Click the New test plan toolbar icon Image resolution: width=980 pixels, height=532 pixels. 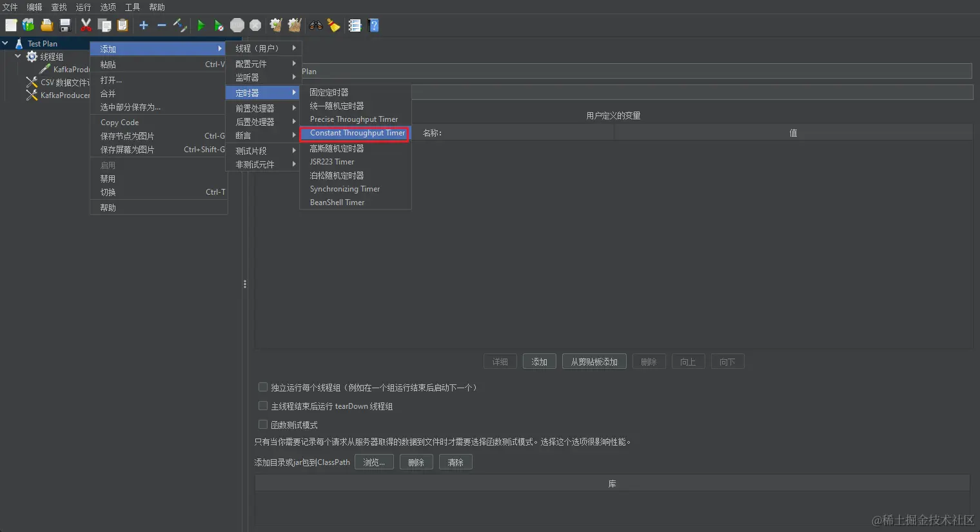point(11,25)
